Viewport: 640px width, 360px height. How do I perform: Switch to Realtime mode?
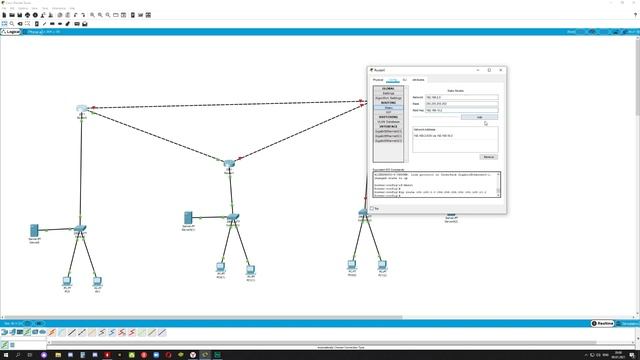tap(602, 323)
